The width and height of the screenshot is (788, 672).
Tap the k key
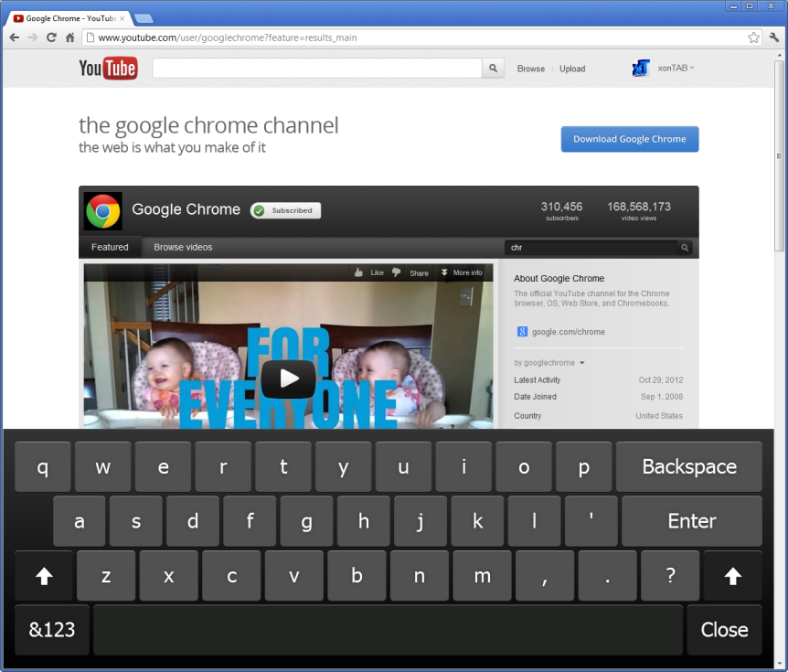pyautogui.click(x=477, y=521)
